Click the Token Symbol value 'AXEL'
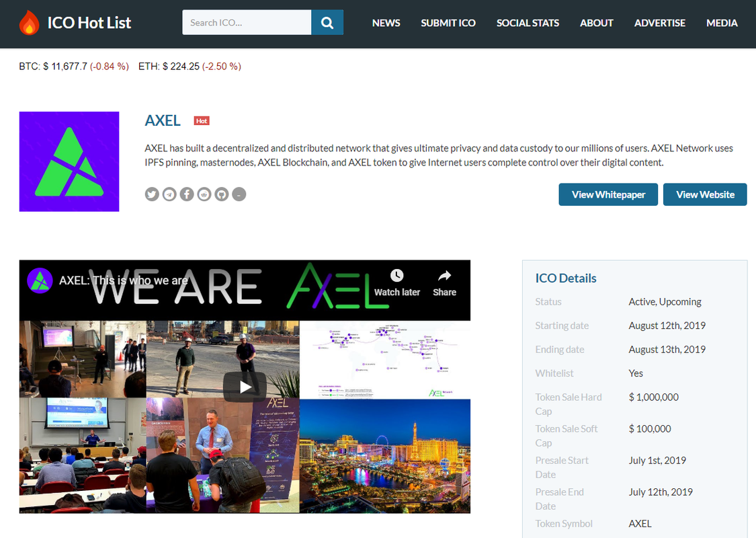Screen dimensions: 756x538 (x=640, y=523)
